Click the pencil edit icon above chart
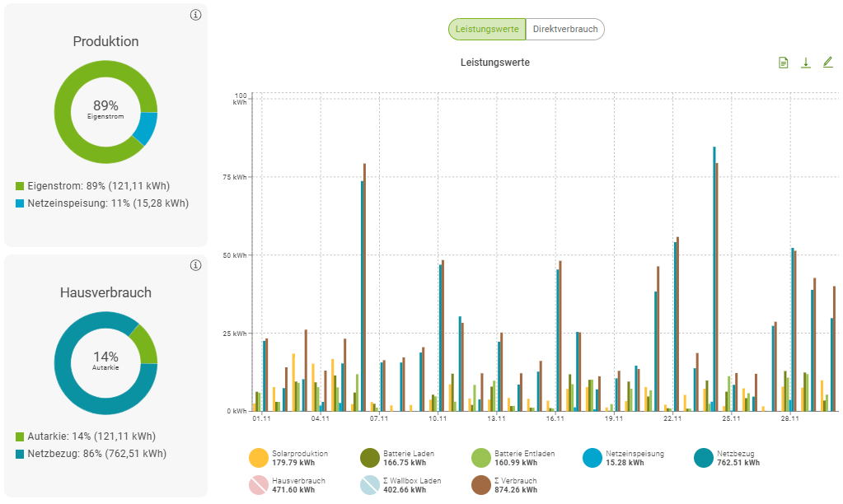 pos(828,63)
